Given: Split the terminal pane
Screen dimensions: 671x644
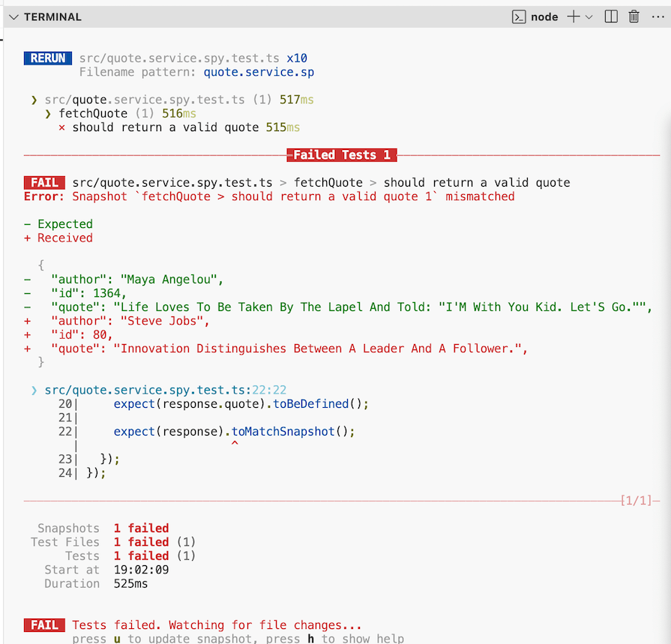Looking at the screenshot, I should (611, 16).
